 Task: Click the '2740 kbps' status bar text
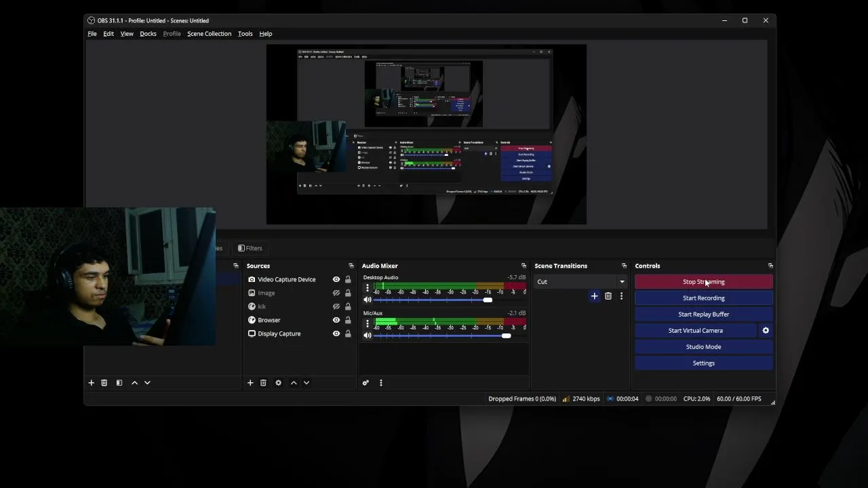click(x=586, y=399)
